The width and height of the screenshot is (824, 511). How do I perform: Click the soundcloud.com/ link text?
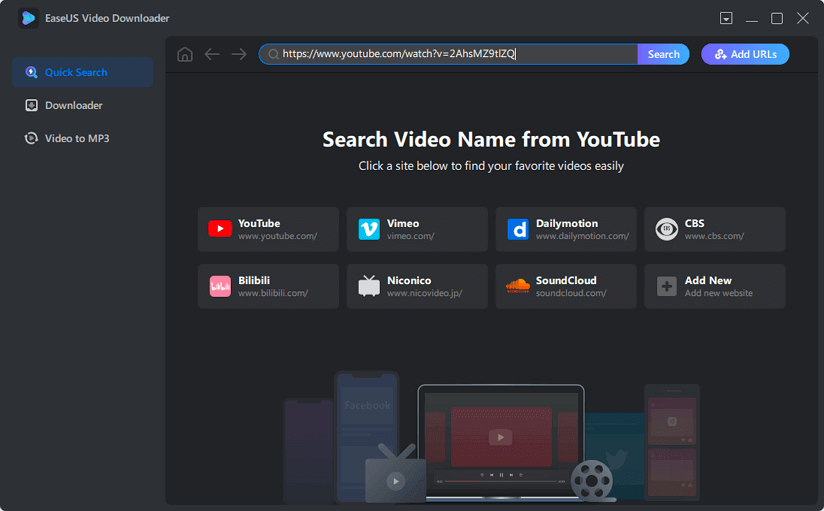[x=571, y=293]
